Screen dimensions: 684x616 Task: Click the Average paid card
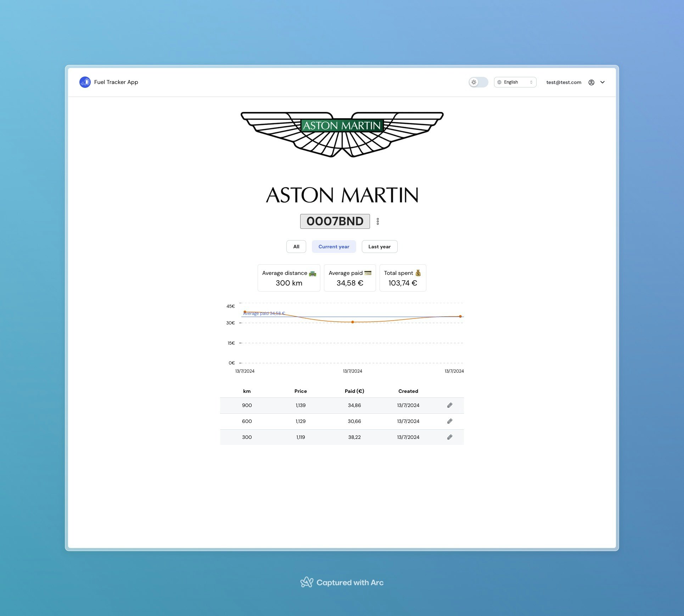[350, 278]
